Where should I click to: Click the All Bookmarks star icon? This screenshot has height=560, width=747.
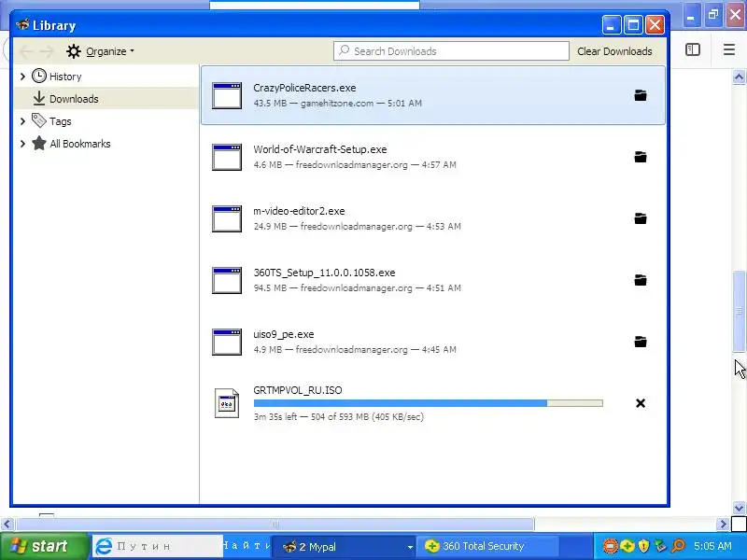coord(39,143)
